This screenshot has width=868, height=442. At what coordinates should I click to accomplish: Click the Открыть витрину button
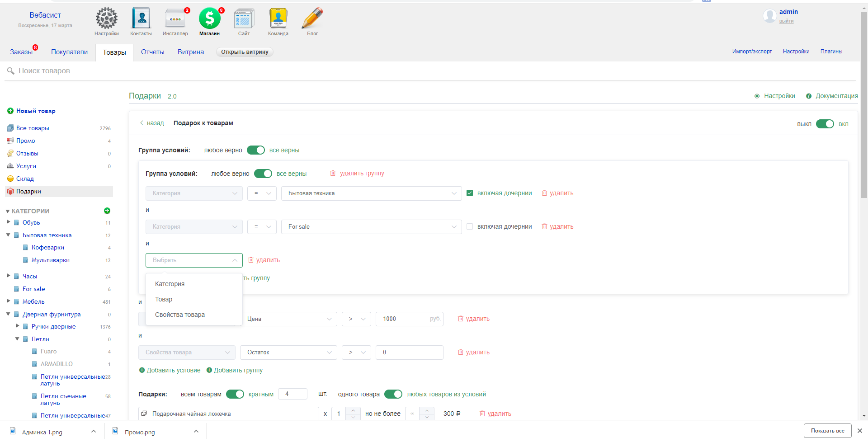coord(245,52)
